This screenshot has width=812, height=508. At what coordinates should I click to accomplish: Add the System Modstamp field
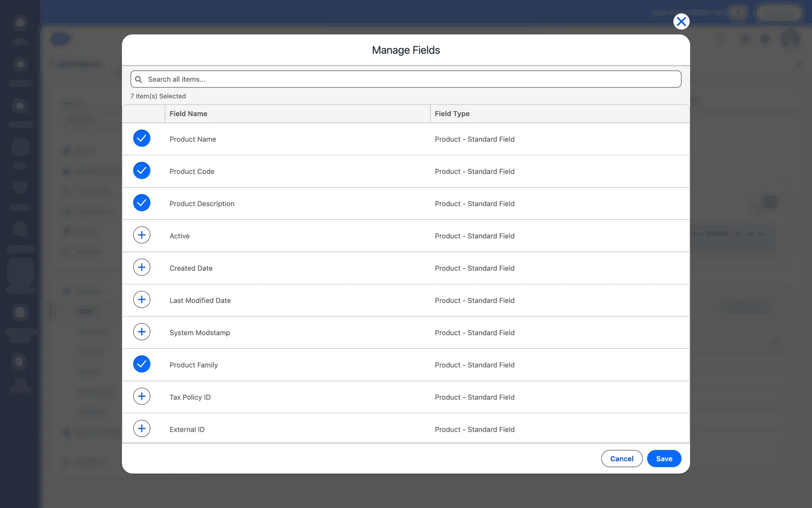coord(142,331)
